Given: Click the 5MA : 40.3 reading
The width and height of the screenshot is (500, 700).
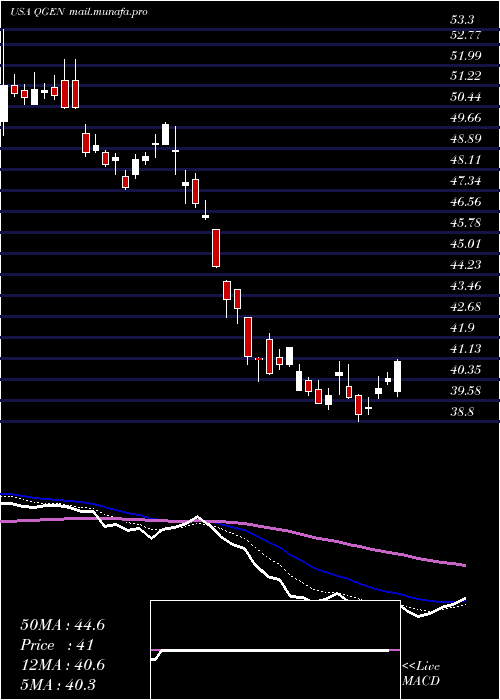Looking at the screenshot, I should point(58,685).
